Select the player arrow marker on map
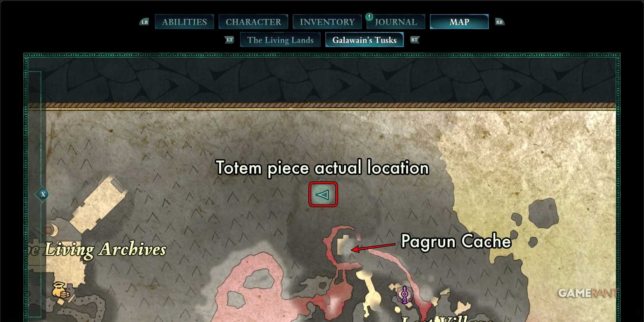This screenshot has height=322, width=644. click(323, 194)
